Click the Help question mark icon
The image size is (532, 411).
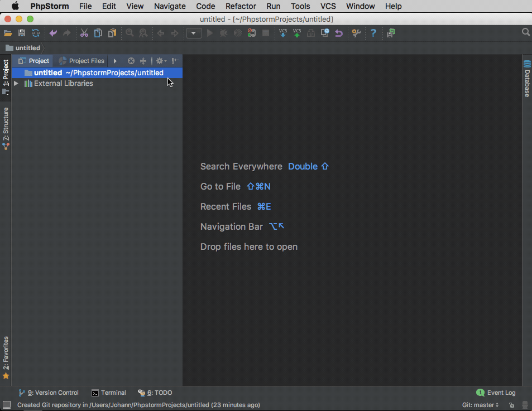[x=373, y=33]
